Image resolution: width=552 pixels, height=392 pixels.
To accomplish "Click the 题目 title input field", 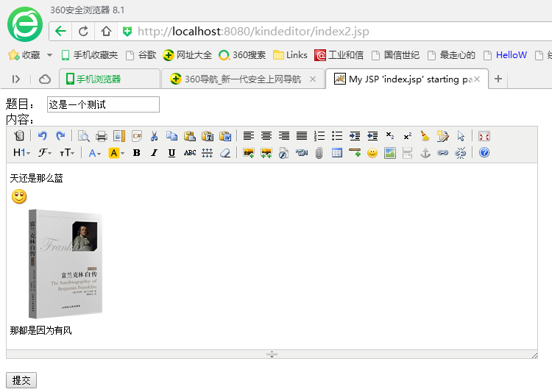I will click(x=103, y=104).
